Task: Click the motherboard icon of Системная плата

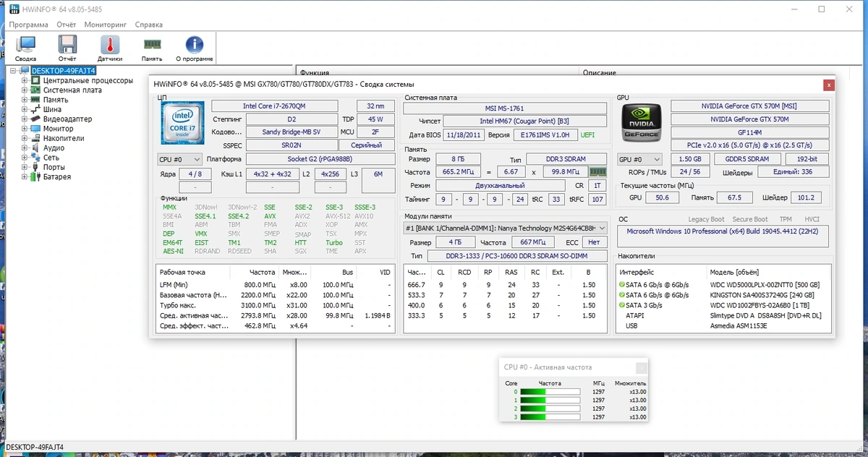Action: tap(36, 90)
